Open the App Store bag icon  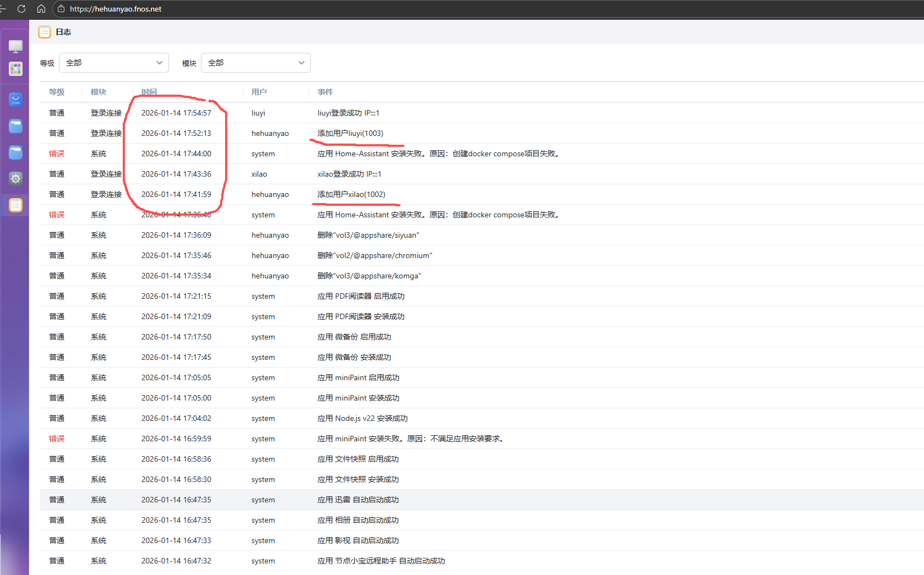[x=15, y=100]
